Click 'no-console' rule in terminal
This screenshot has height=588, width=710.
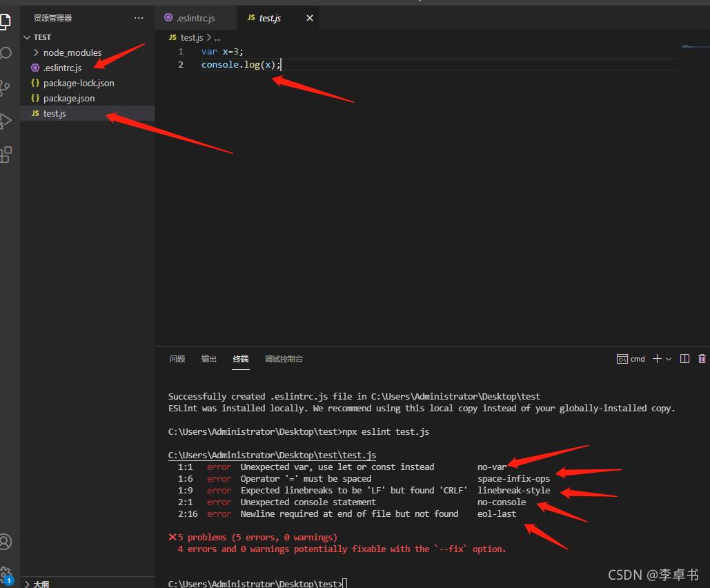coord(502,502)
